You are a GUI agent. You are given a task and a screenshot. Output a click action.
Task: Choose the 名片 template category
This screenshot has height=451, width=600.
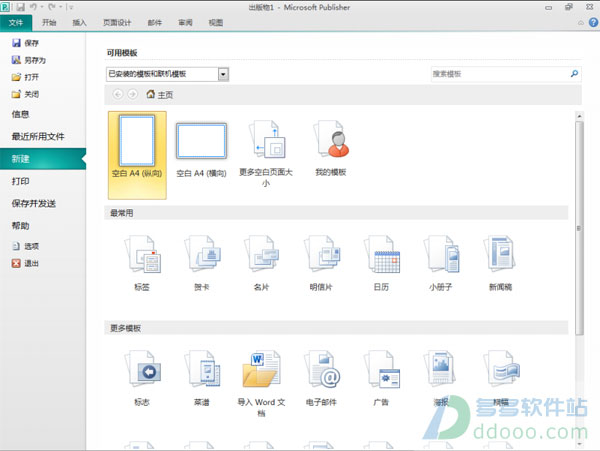pyautogui.click(x=261, y=263)
